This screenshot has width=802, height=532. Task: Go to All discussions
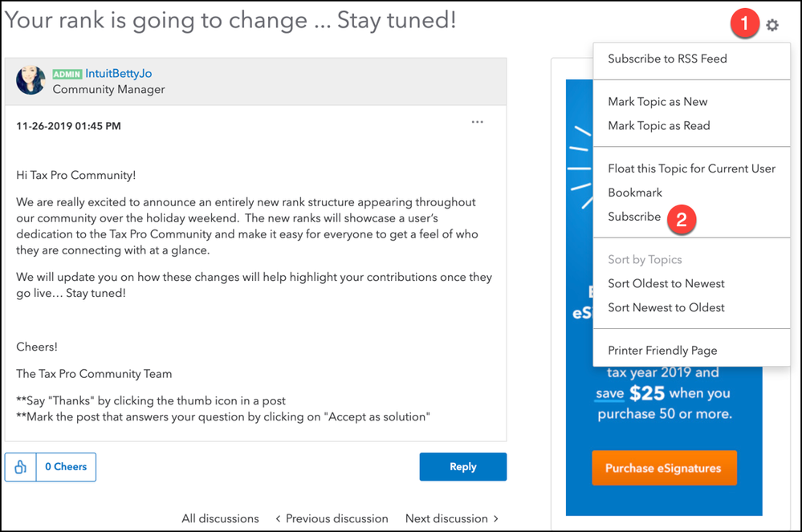point(220,518)
